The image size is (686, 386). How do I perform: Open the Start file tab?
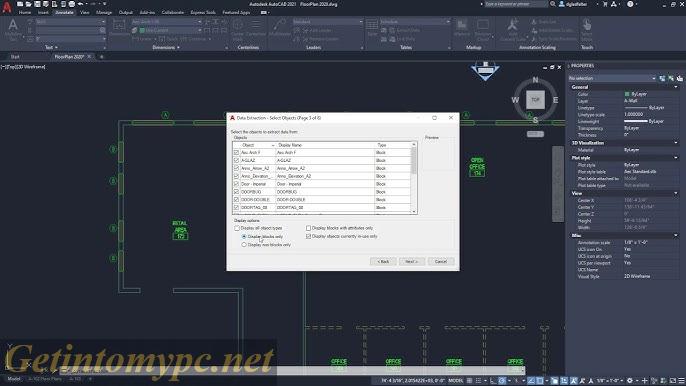pos(15,57)
